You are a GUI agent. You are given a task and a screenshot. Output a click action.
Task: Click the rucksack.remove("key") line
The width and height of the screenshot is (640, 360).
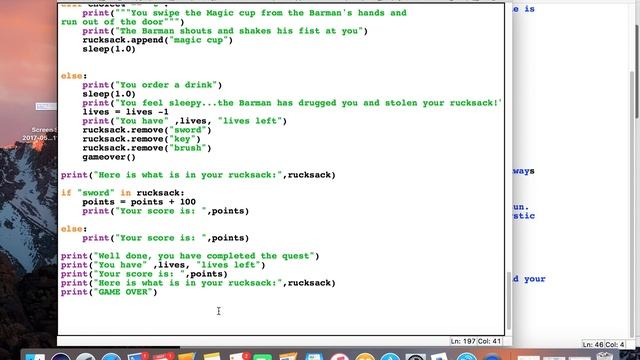141,139
